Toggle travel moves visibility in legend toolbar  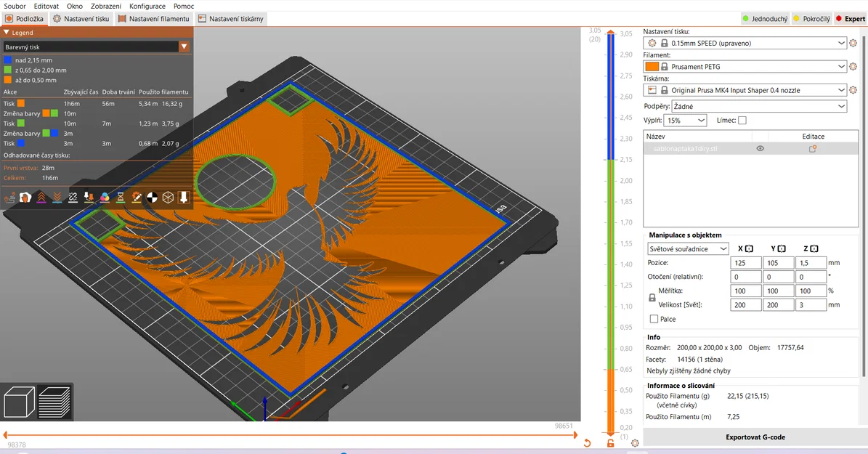pos(9,198)
